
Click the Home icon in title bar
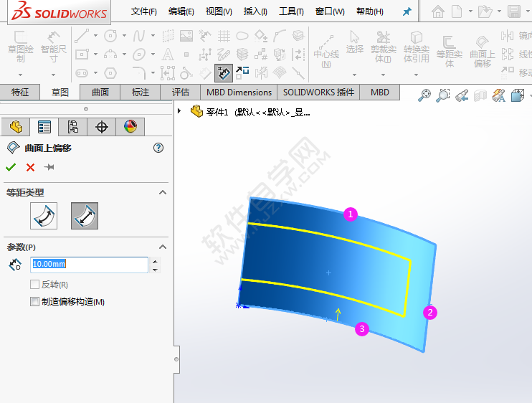click(x=437, y=11)
